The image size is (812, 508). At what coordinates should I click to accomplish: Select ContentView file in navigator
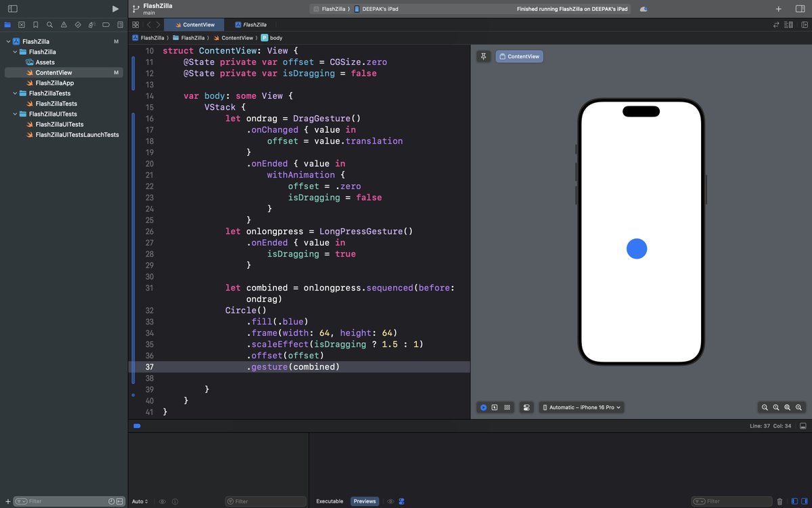(64, 72)
